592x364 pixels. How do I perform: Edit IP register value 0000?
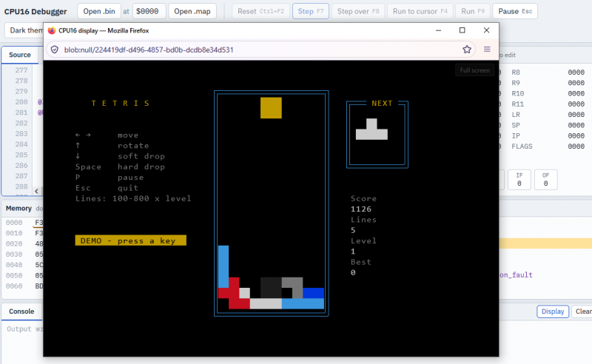(576, 135)
